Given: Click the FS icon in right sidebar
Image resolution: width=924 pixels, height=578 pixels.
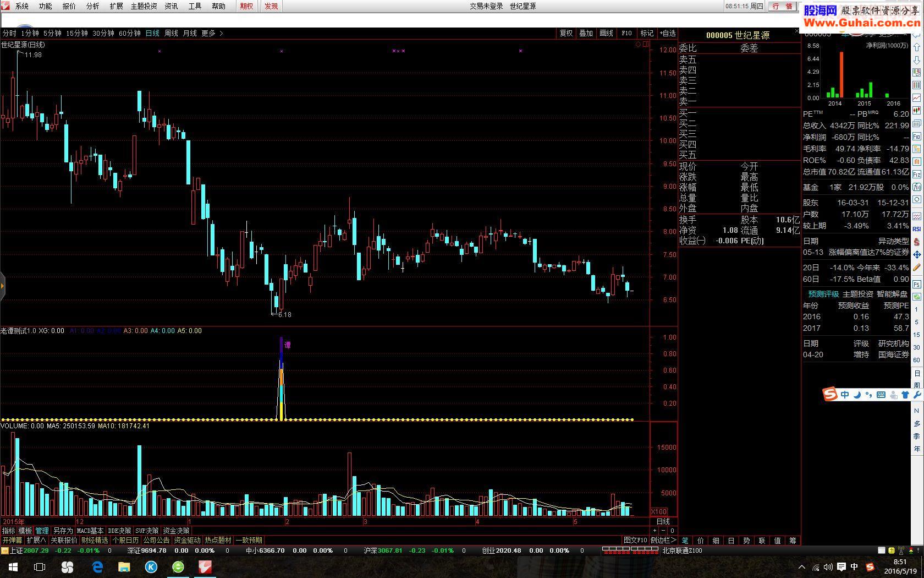Looking at the screenshot, I should [916, 284].
